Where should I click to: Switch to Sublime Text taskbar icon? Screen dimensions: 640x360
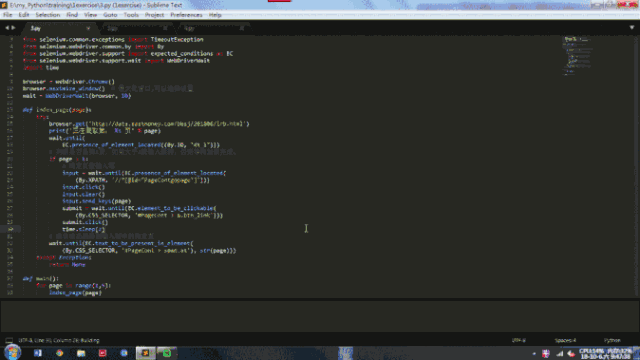[146, 353]
